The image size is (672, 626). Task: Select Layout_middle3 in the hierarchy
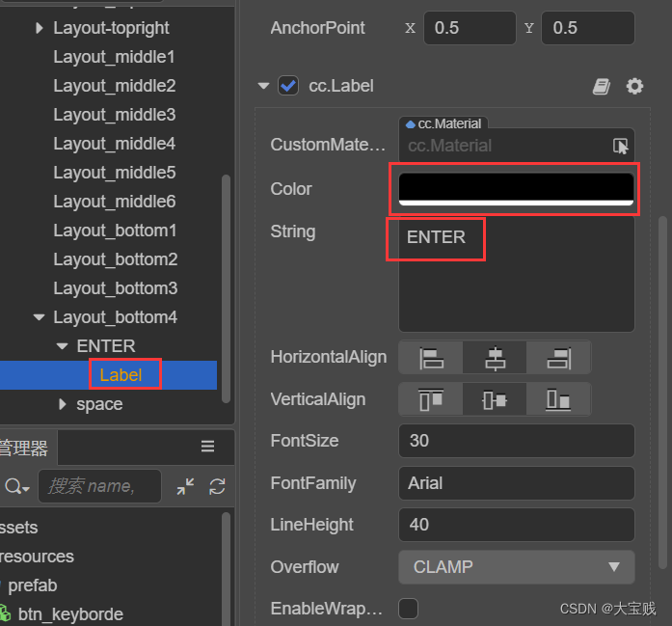pyautogui.click(x=114, y=115)
